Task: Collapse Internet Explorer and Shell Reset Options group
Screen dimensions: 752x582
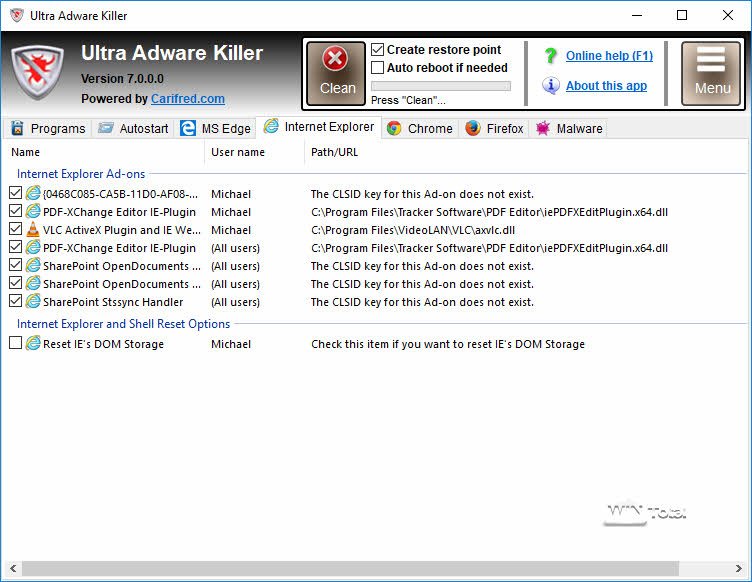Action: (123, 324)
